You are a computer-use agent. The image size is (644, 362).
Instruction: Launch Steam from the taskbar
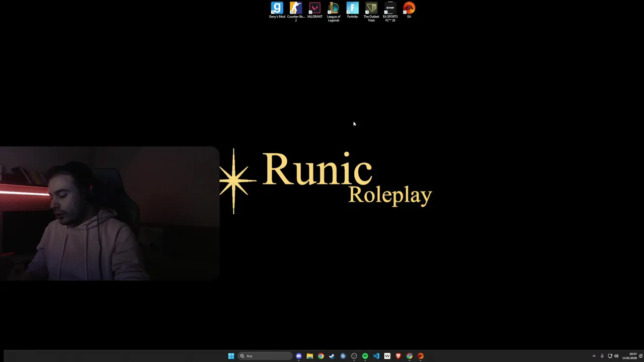(332, 356)
